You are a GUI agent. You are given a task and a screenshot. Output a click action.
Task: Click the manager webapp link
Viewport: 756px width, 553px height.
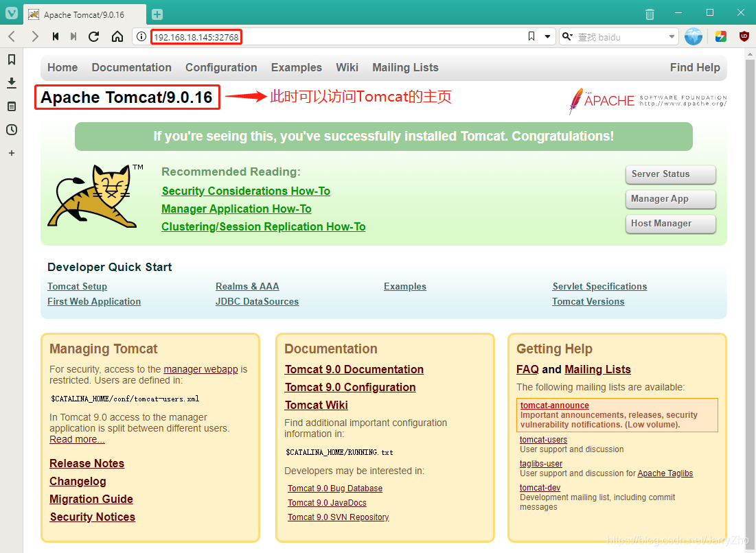(x=201, y=370)
